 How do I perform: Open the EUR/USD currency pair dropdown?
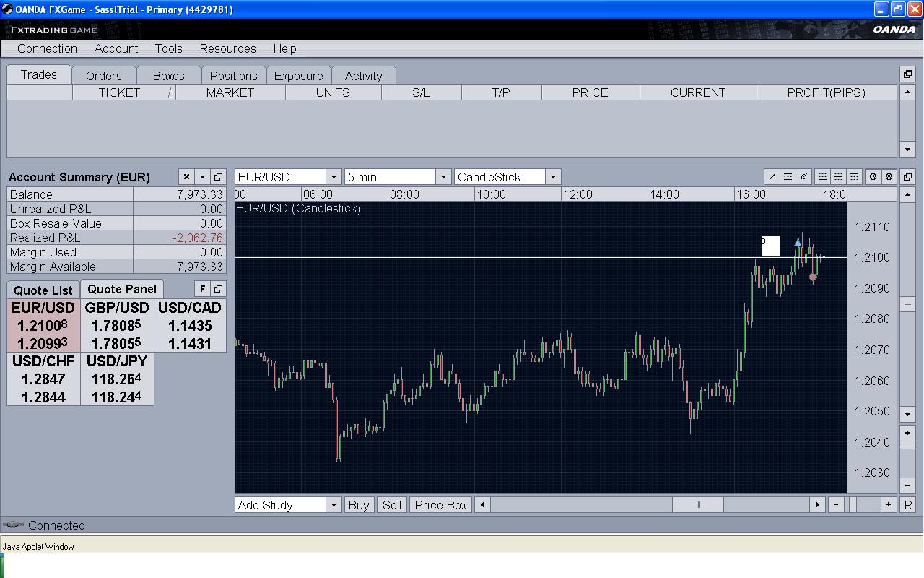click(x=334, y=177)
